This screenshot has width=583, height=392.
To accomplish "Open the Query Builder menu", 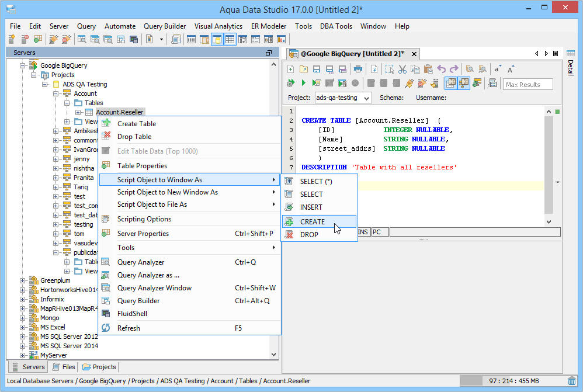I will [x=165, y=26].
